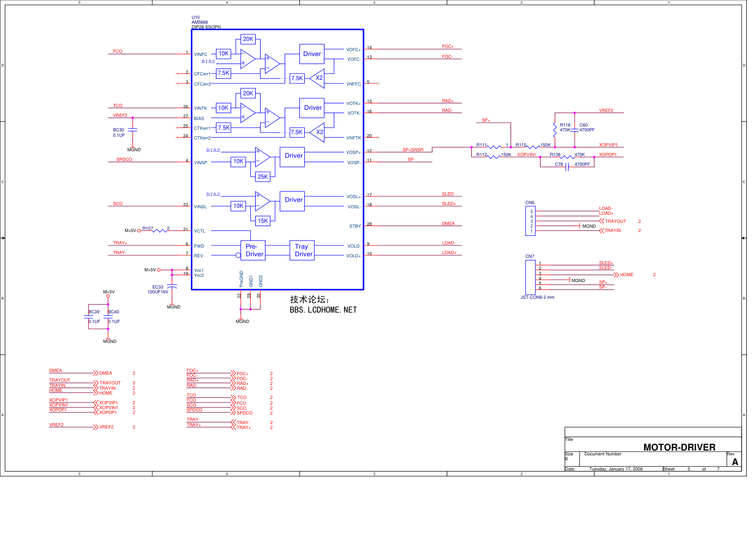Viewport: 756px width, 534px height.
Task: Click the CN6 connector body
Action: coord(530,221)
